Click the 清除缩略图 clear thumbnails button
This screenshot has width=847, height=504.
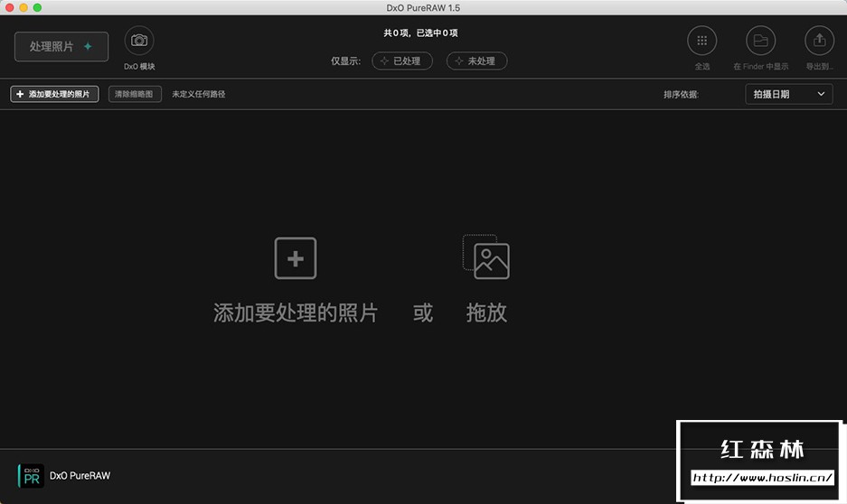[135, 94]
